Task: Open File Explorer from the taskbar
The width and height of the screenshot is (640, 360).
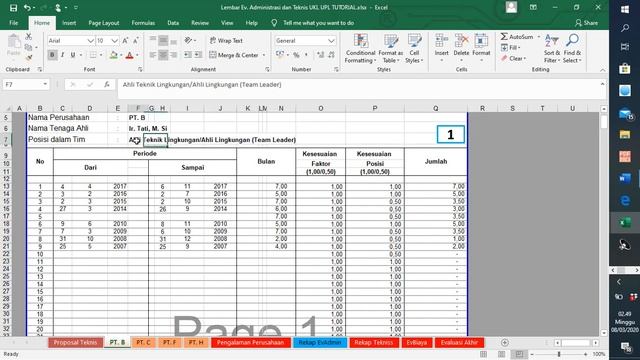Action: 624,134
